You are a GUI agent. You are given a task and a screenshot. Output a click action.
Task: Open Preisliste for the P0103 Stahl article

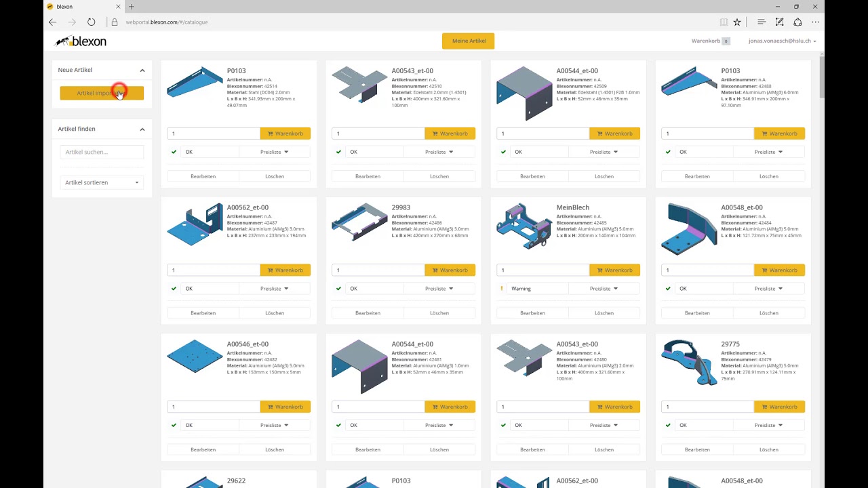click(275, 152)
